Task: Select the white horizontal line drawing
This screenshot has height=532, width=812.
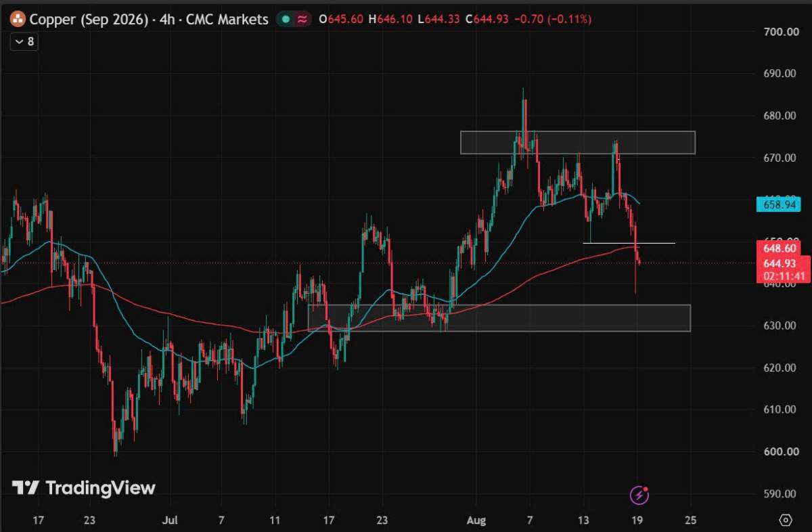Action: tap(629, 242)
